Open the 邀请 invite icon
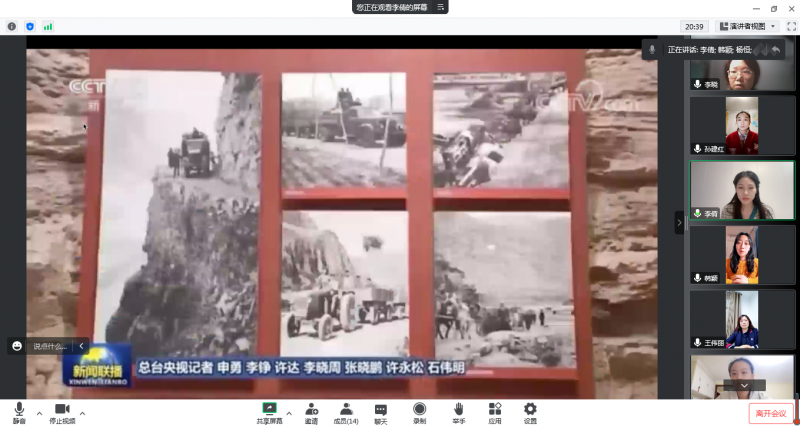 [311, 412]
